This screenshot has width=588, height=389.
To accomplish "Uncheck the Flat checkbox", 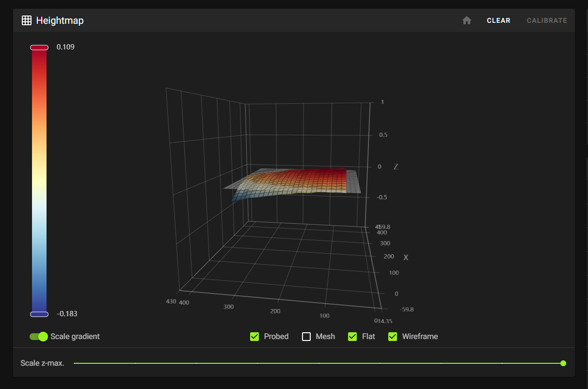I will pos(353,337).
